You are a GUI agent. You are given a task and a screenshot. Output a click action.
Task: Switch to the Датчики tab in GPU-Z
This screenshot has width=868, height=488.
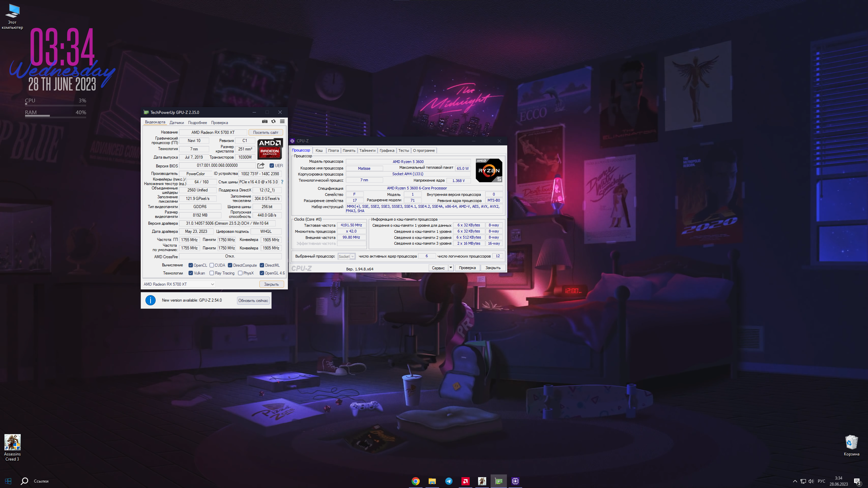click(177, 123)
